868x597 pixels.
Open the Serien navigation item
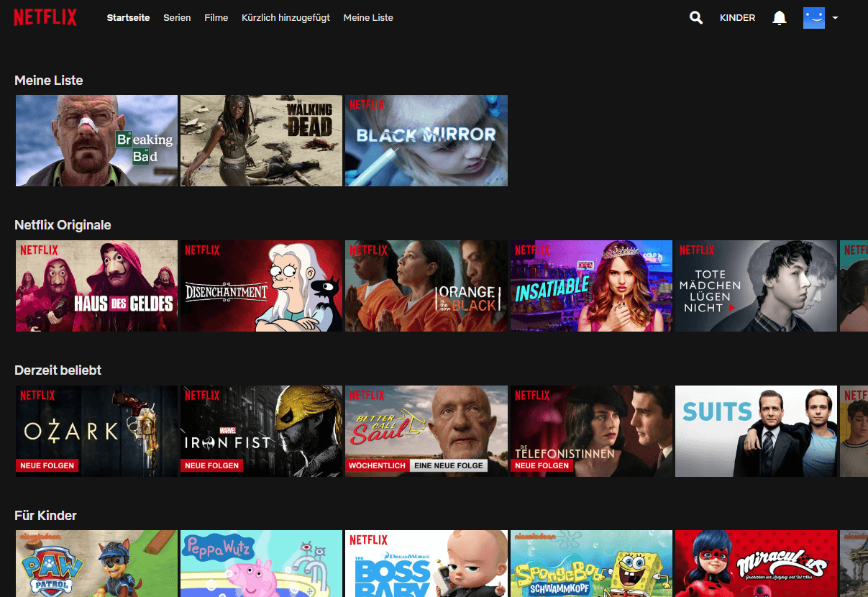[x=177, y=18]
